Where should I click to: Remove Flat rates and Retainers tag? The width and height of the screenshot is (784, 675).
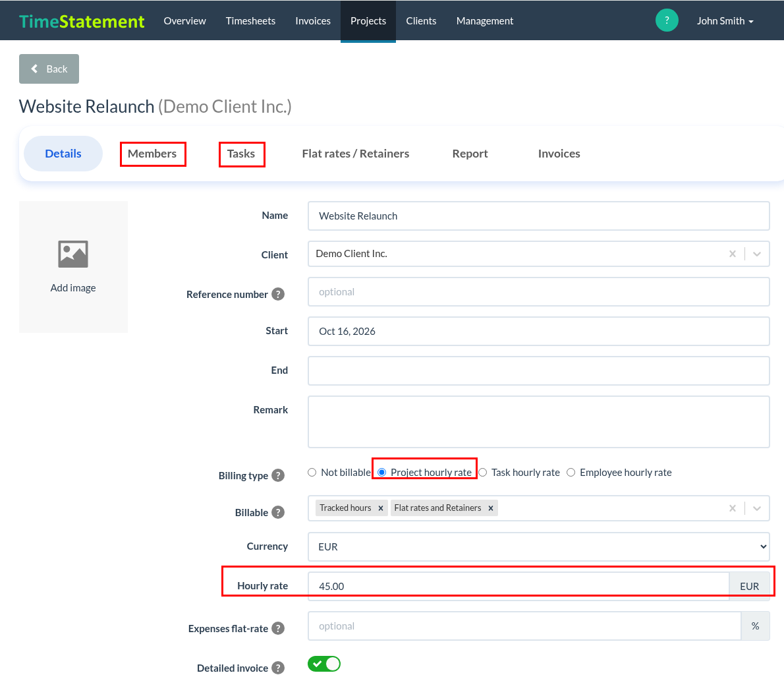pyautogui.click(x=491, y=508)
